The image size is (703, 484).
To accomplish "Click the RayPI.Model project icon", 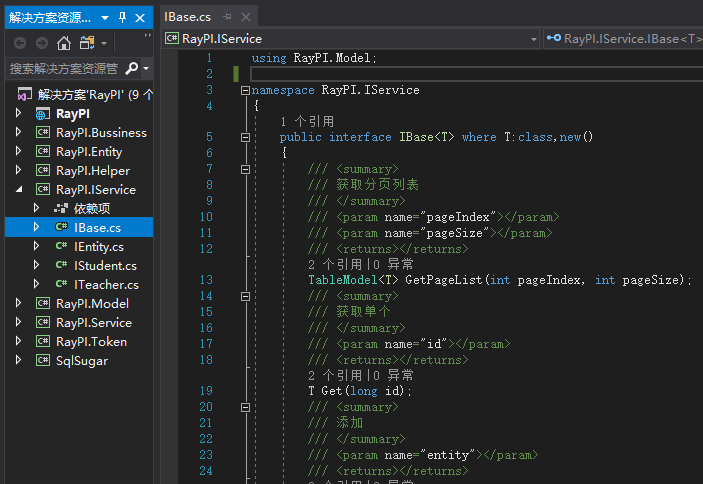I will click(43, 304).
